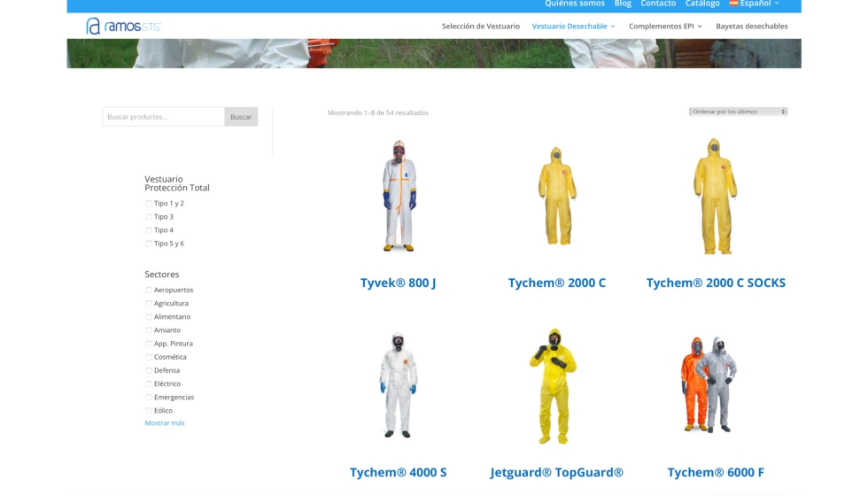Open the Tychem 2000 C product image
This screenshot has height=496, width=868.
(x=557, y=197)
